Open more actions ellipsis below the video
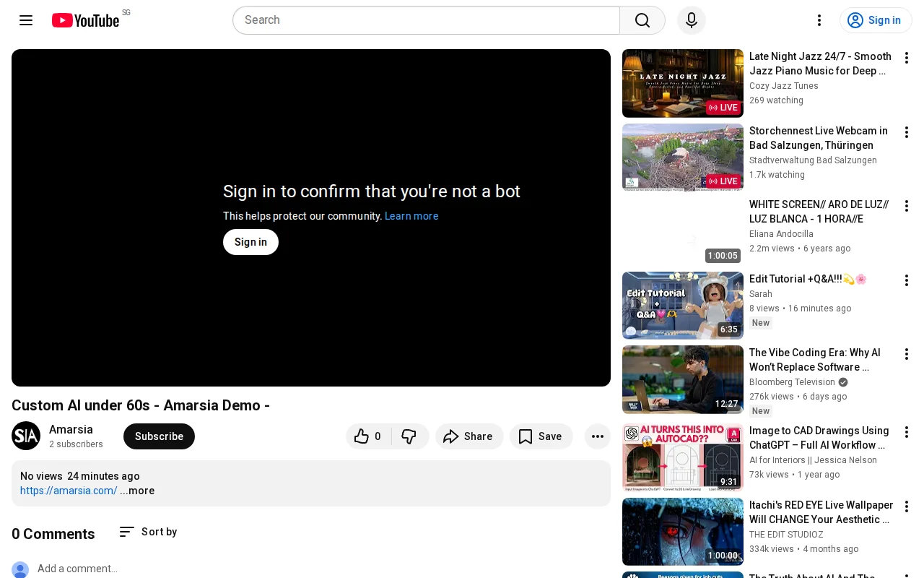Viewport: 924px width, 578px height. [598, 436]
